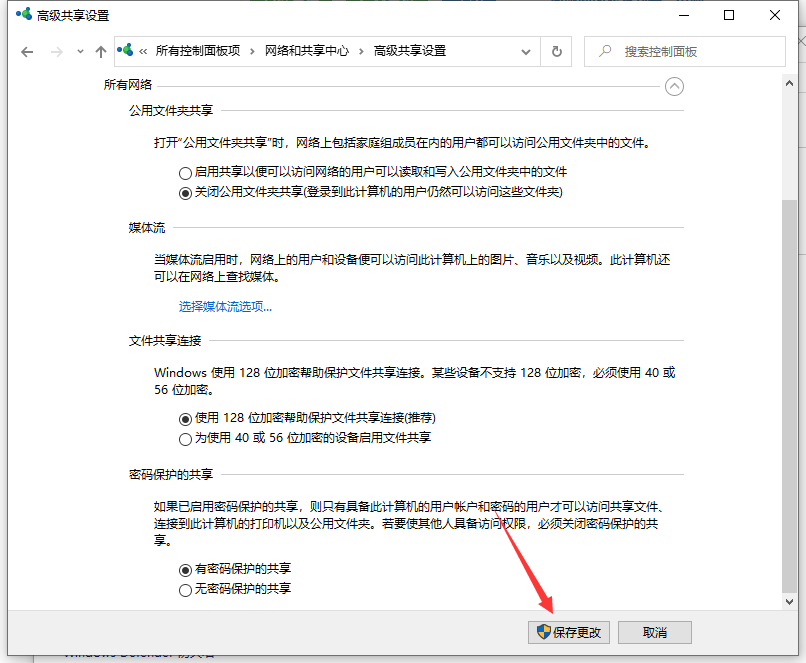Click the search magnifier icon
This screenshot has height=663, width=806.
tap(604, 51)
